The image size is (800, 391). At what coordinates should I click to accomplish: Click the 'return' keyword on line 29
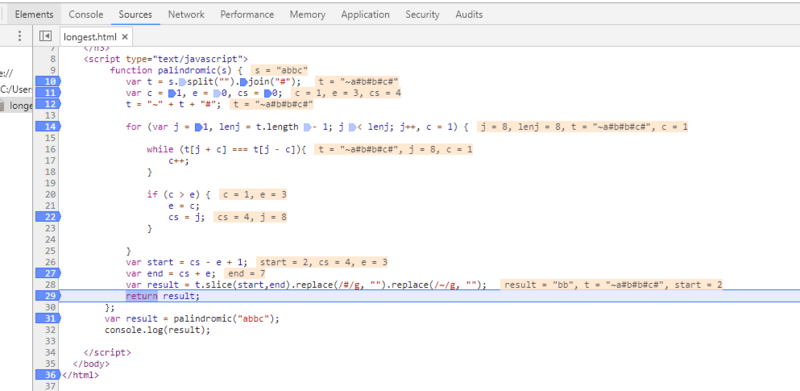[x=141, y=296]
